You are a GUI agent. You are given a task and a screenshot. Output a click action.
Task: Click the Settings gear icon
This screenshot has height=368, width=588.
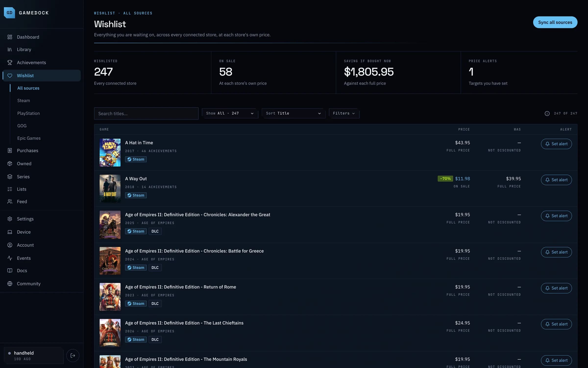tap(10, 219)
